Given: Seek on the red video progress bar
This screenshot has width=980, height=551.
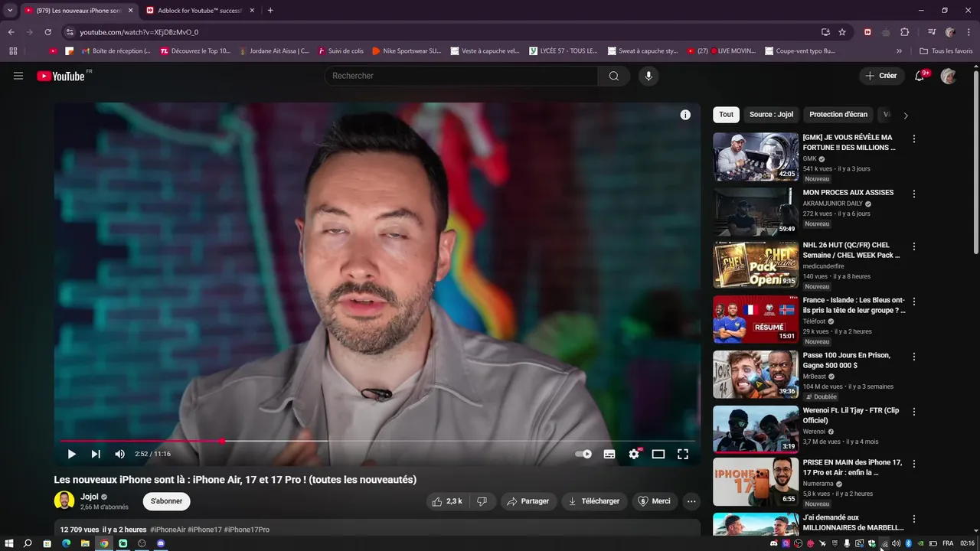Looking at the screenshot, I should [x=377, y=441].
